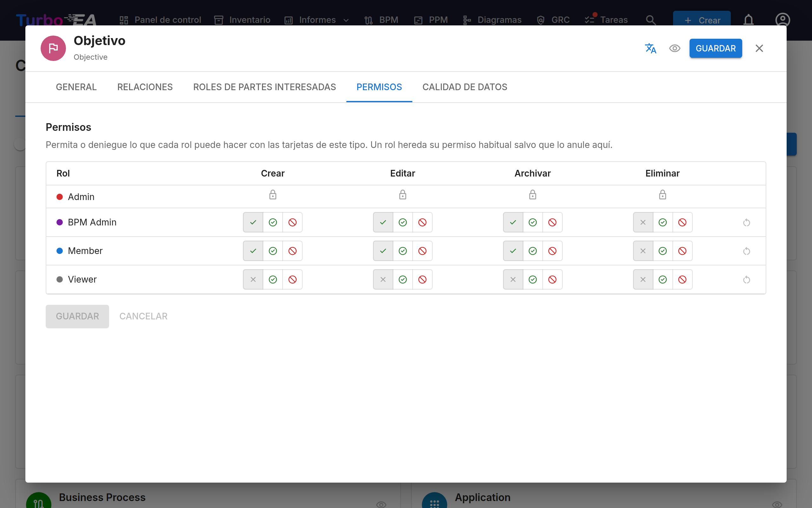Set Member Crear to inherited checkmark
The width and height of the screenshot is (812, 508).
253,251
